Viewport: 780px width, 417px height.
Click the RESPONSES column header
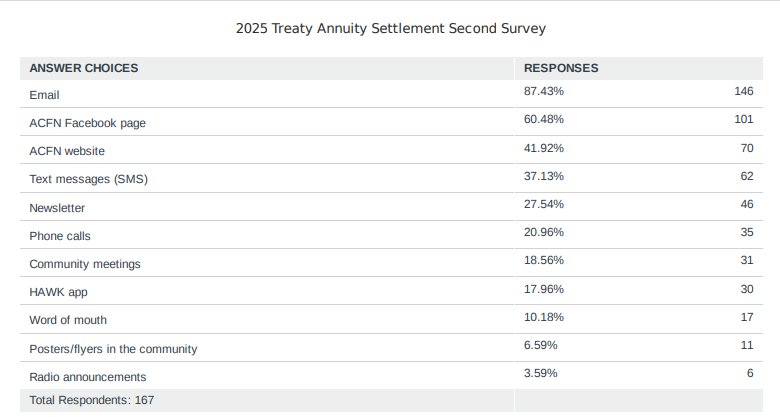click(561, 68)
